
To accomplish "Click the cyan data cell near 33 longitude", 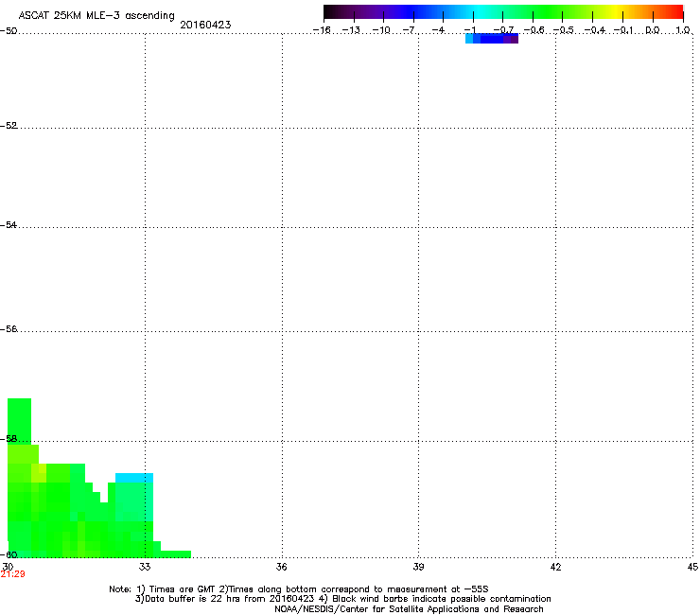I will pyautogui.click(x=134, y=478).
